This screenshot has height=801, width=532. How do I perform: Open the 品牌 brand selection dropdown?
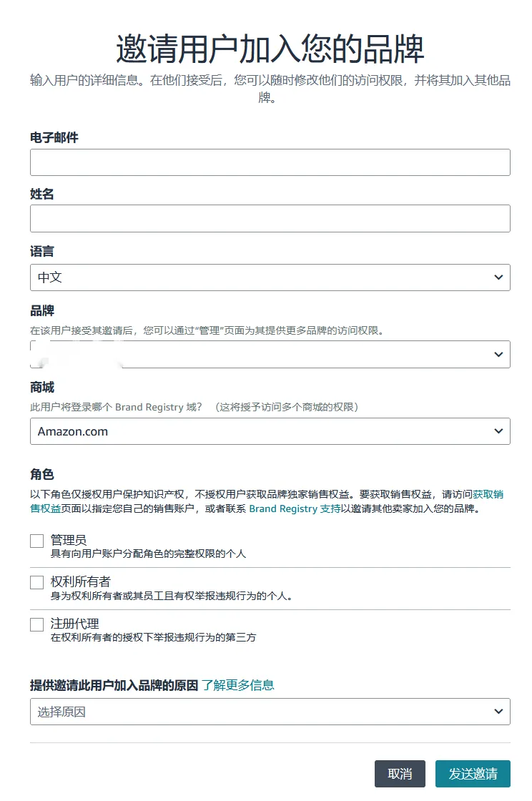tap(270, 355)
